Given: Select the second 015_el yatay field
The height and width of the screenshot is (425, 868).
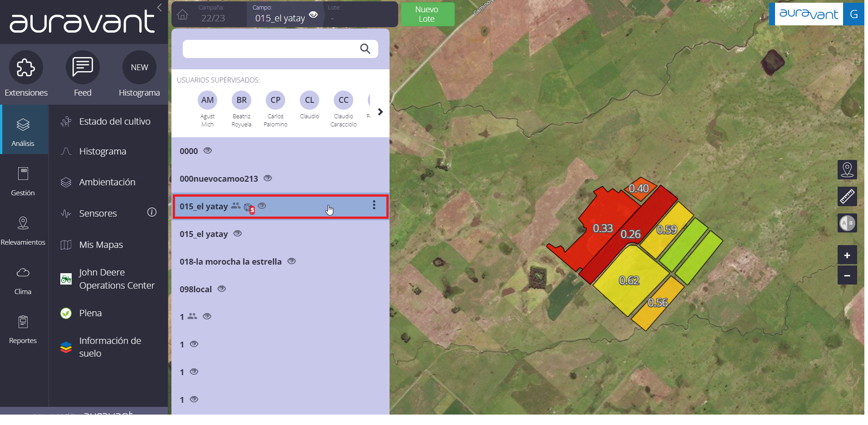Looking at the screenshot, I should (280, 234).
